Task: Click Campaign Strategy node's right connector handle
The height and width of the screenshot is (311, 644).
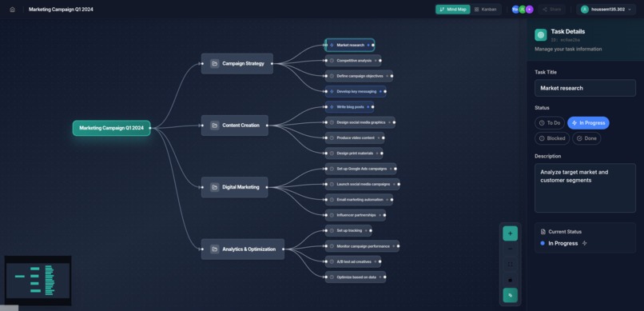Action: [272, 64]
